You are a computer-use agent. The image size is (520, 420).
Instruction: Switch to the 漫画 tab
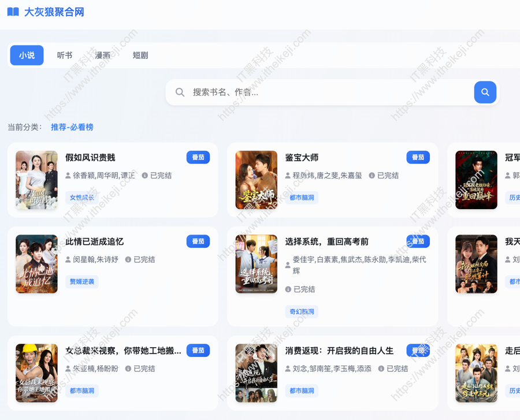(x=102, y=55)
